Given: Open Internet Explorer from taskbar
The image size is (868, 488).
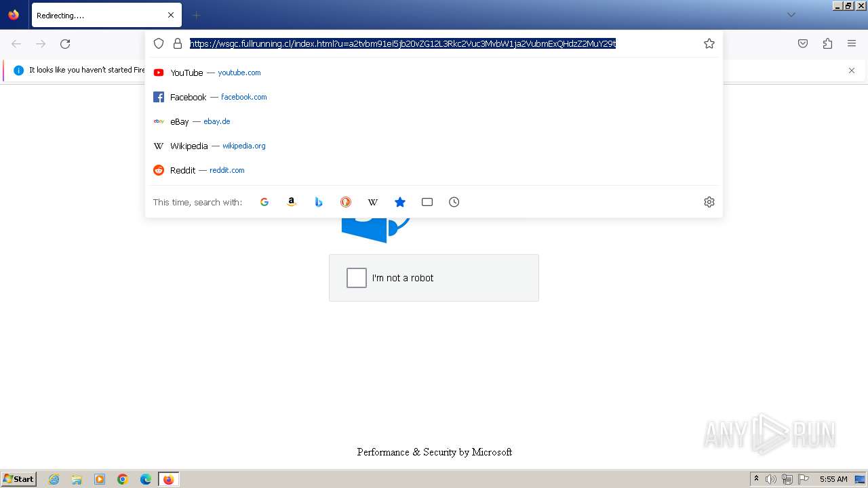Looking at the screenshot, I should [x=54, y=479].
